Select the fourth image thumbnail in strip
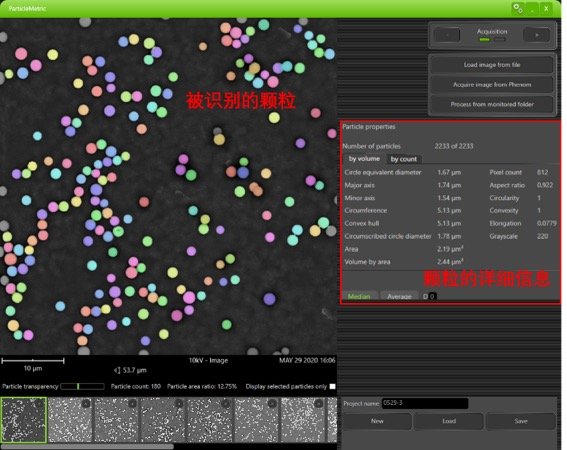This screenshot has width=567, height=450. coord(163,420)
